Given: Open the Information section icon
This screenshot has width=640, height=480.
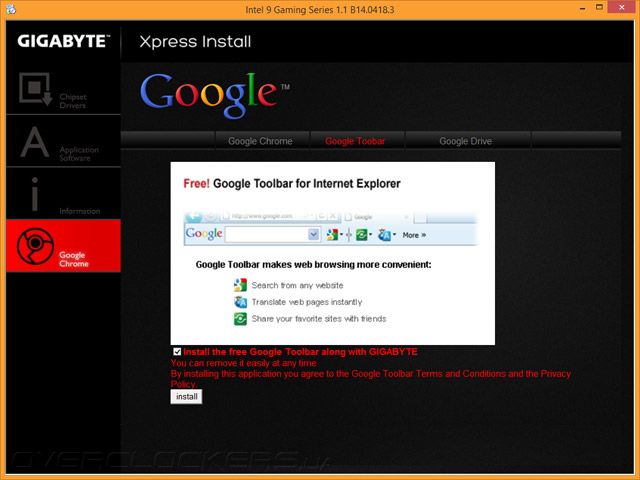Looking at the screenshot, I should coord(35,194).
